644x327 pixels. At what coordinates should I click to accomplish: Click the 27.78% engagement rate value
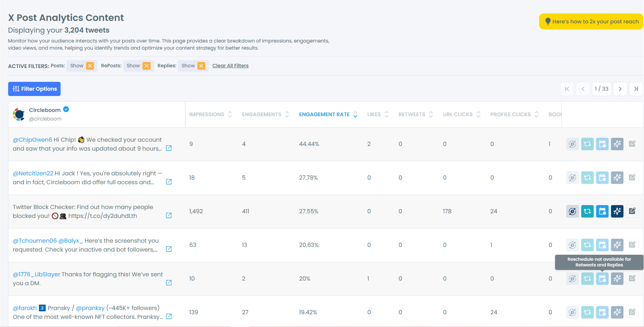click(308, 177)
